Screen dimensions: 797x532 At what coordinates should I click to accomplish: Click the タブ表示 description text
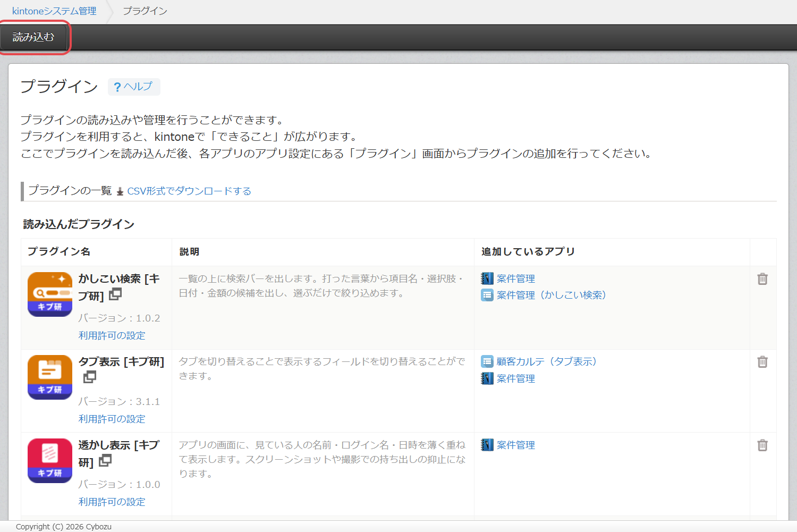click(x=322, y=368)
